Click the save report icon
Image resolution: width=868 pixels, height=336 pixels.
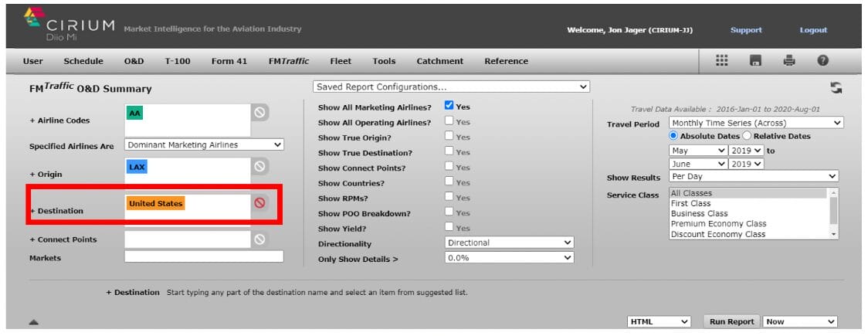[756, 61]
